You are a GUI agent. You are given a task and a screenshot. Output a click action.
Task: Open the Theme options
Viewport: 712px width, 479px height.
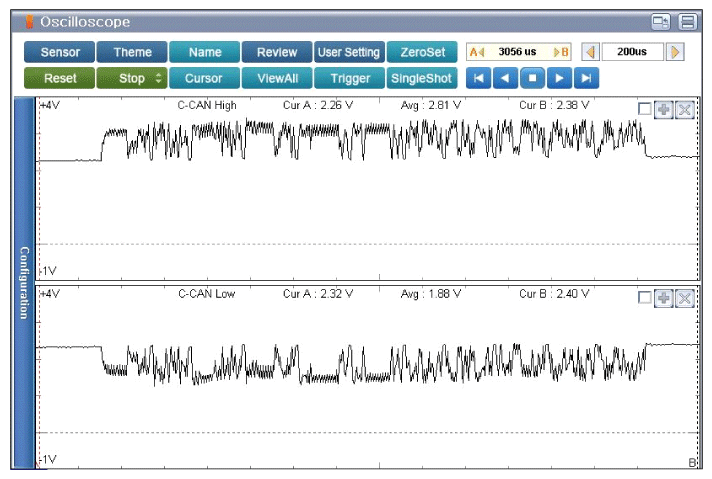[132, 52]
